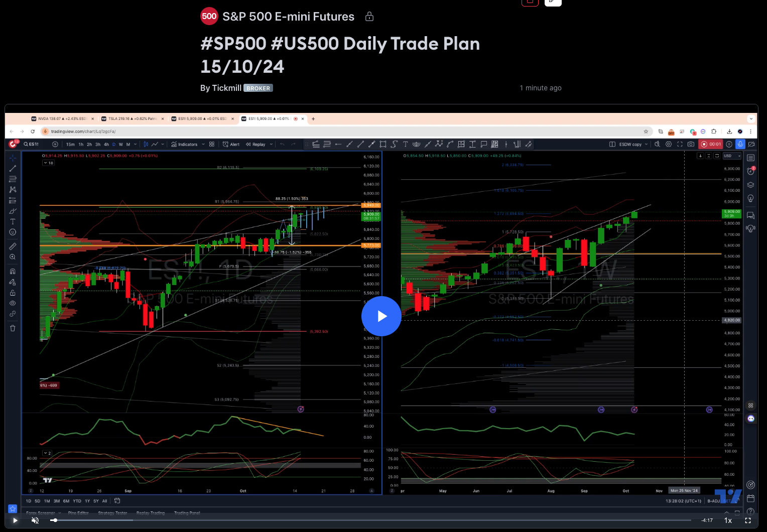Enter fullscreen video mode
The width and height of the screenshot is (767, 532).
748,520
